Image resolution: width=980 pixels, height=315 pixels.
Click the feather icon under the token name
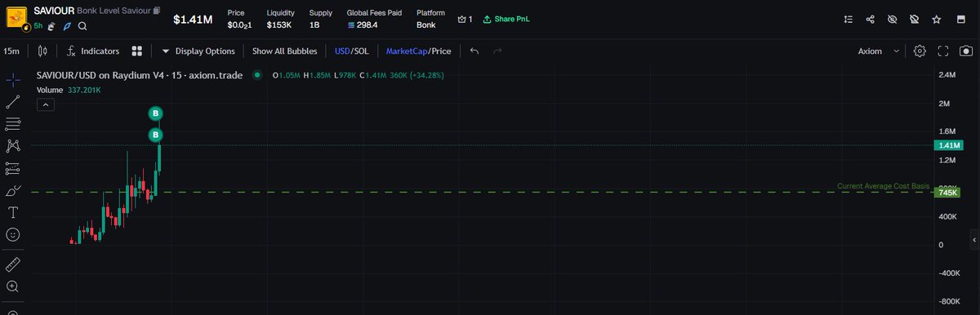coord(68,26)
